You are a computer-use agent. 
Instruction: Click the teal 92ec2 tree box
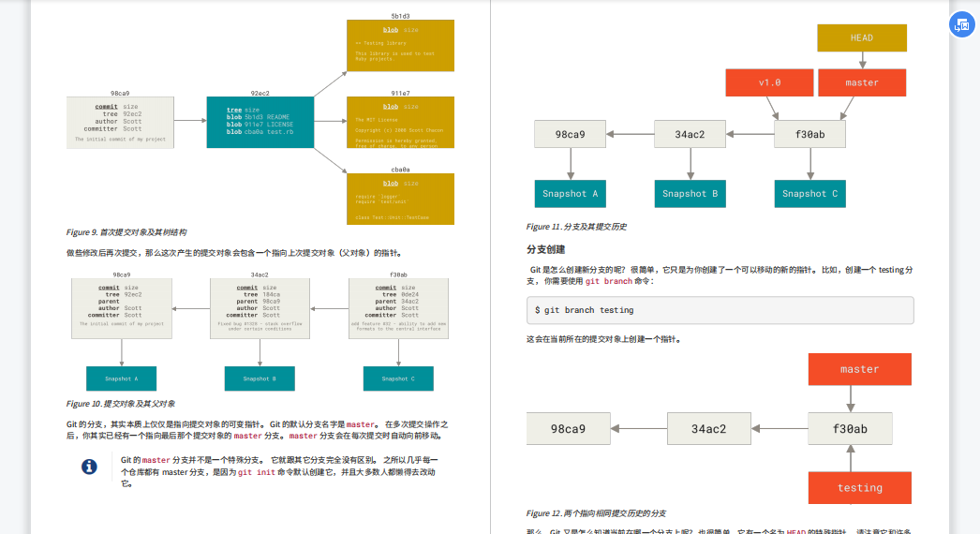tap(260, 122)
